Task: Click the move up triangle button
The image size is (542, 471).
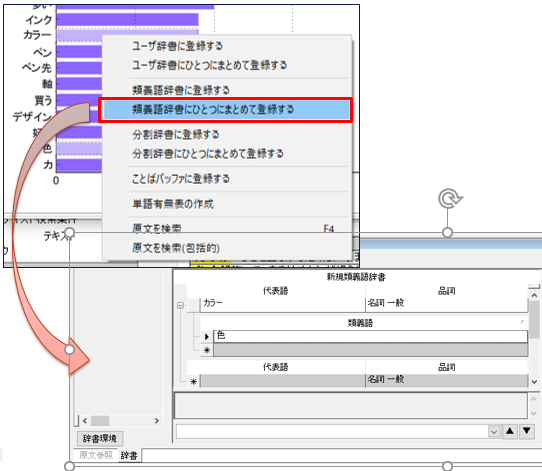Action: point(510,431)
